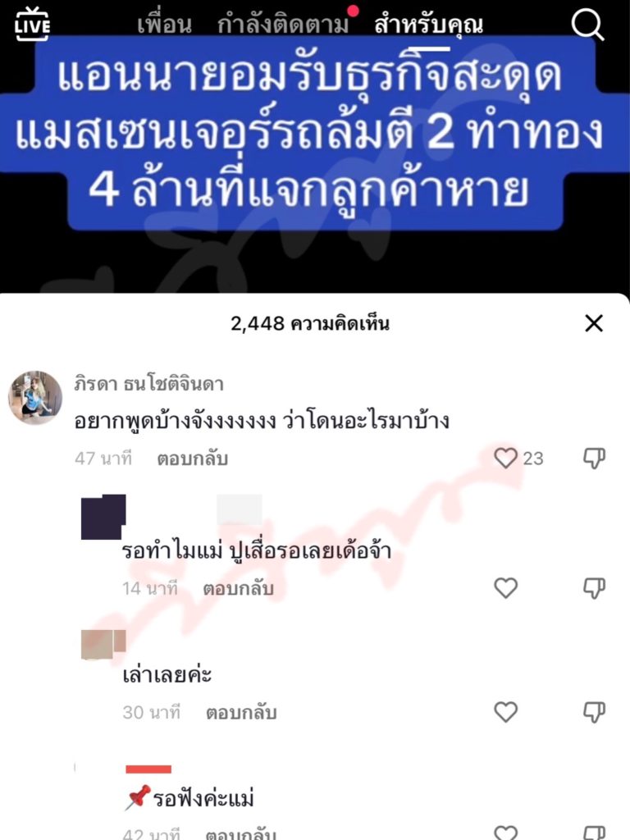The image size is (630, 840).
Task: Open the search magnifier icon
Action: 587,25
